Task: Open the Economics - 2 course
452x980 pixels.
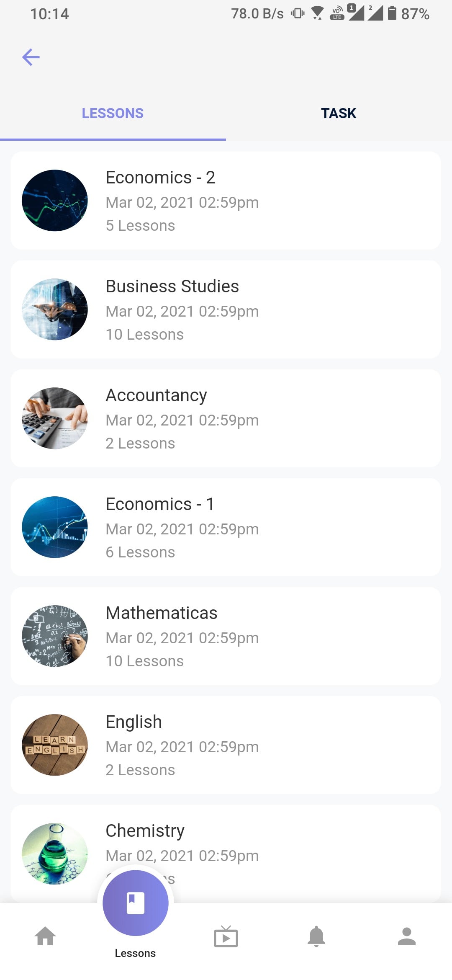Action: 226,201
